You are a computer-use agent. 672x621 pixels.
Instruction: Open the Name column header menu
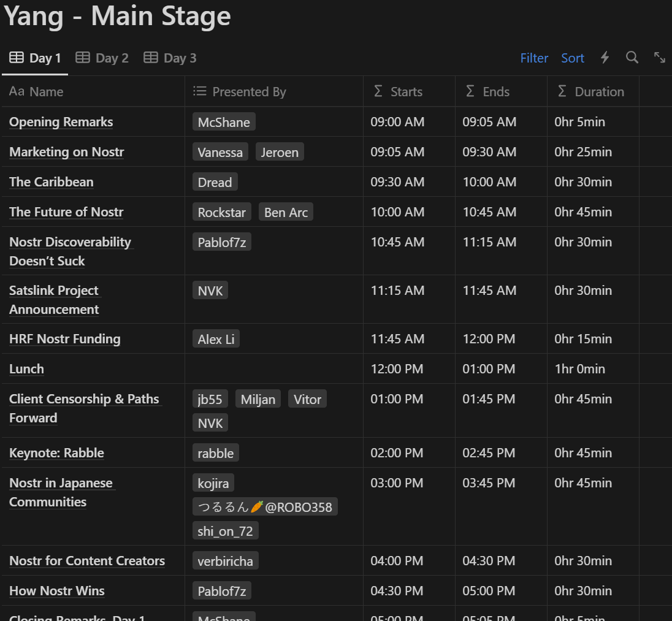46,92
